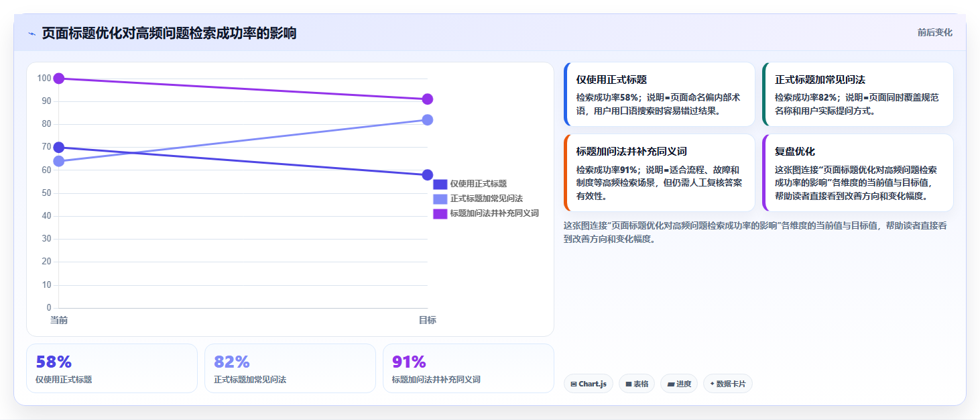Viewport: 980px width, 420px height.
Task: Select the 58% stat card
Action: (112, 368)
